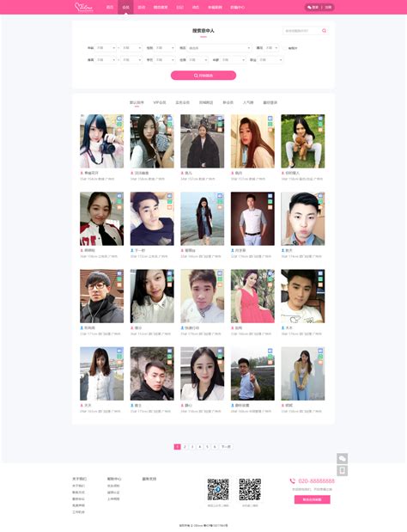
Task: Go to page 2 in pagination
Action: (x=185, y=447)
